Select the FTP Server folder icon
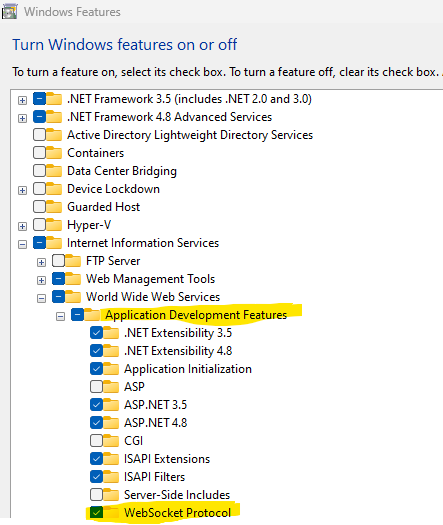 click(x=73, y=260)
